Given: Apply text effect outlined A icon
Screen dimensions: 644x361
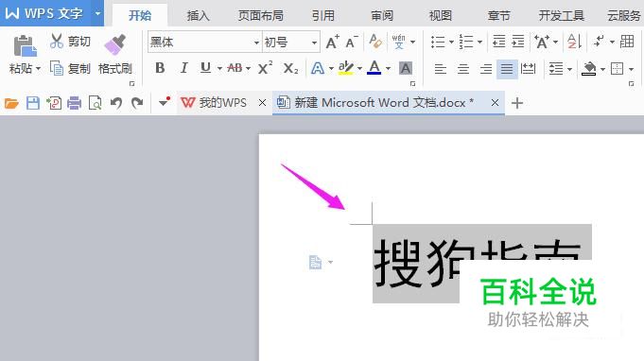Looking at the screenshot, I should coord(318,68).
